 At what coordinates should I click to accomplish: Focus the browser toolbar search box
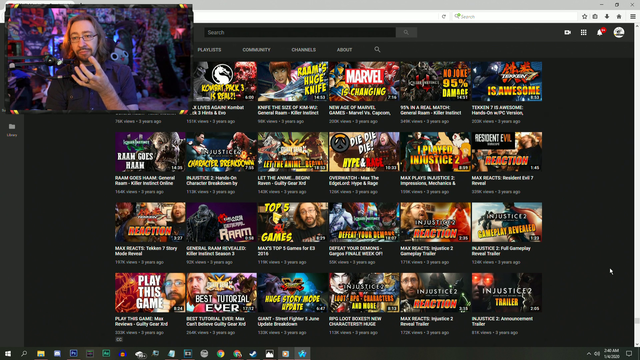pos(515,17)
